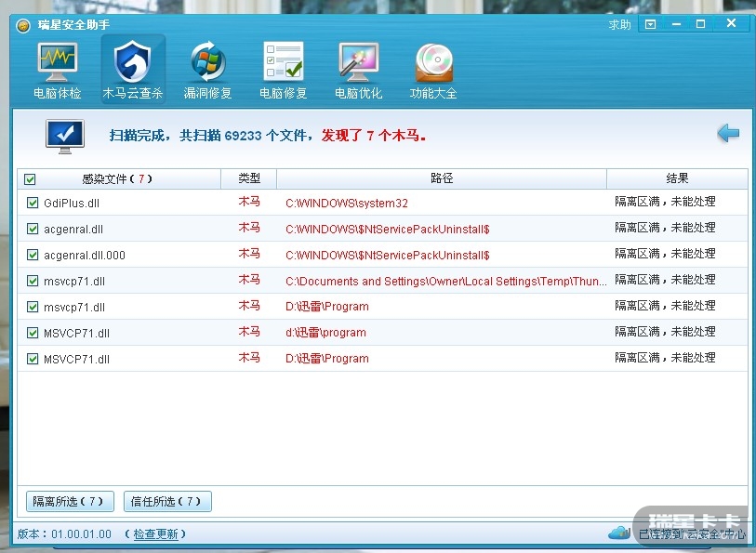The image size is (756, 553).
Task: Maximize the 瑞星安全助手 window
Action: (700, 24)
